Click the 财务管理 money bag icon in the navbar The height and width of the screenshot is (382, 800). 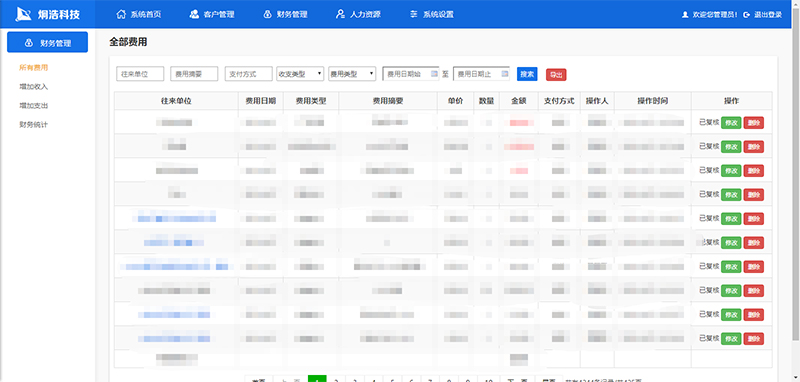(x=267, y=14)
